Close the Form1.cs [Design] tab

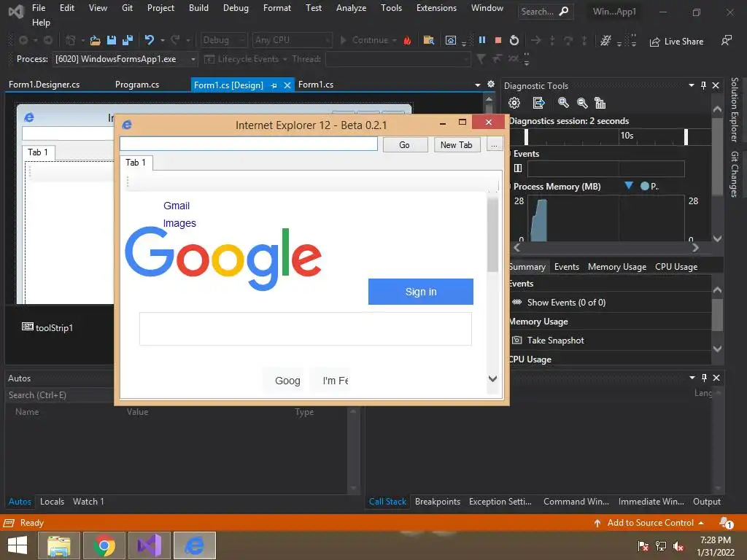(x=287, y=85)
